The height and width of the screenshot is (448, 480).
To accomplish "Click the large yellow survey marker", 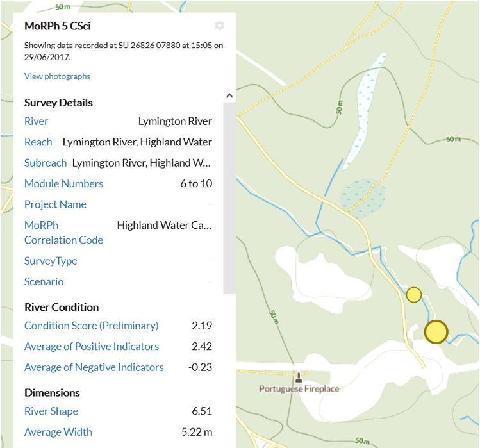I will pos(436,331).
